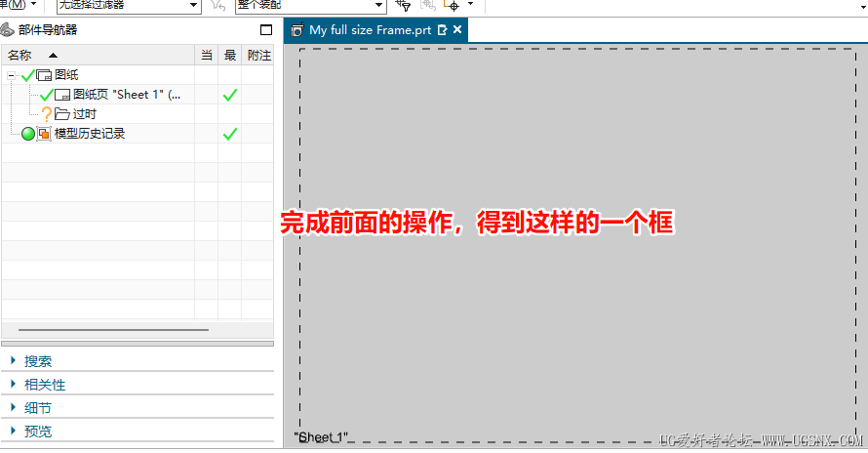Click the 最 column header
The image size is (868, 453).
(x=230, y=55)
